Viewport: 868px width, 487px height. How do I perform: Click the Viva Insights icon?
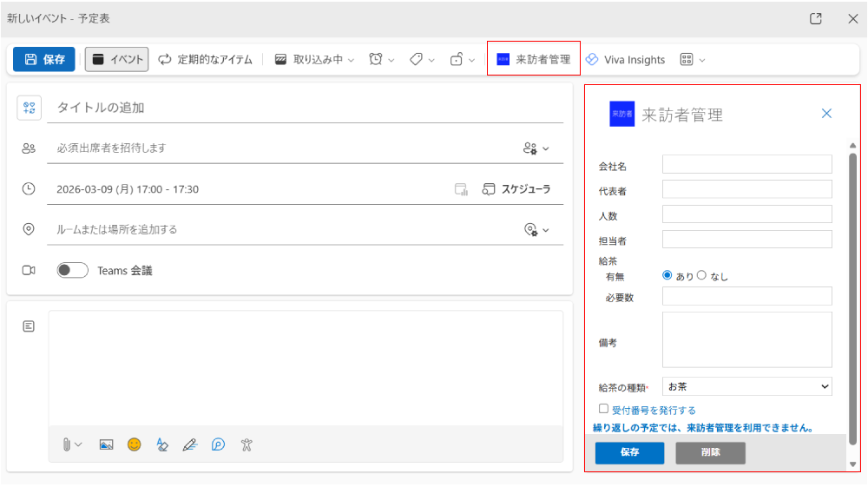pyautogui.click(x=591, y=60)
